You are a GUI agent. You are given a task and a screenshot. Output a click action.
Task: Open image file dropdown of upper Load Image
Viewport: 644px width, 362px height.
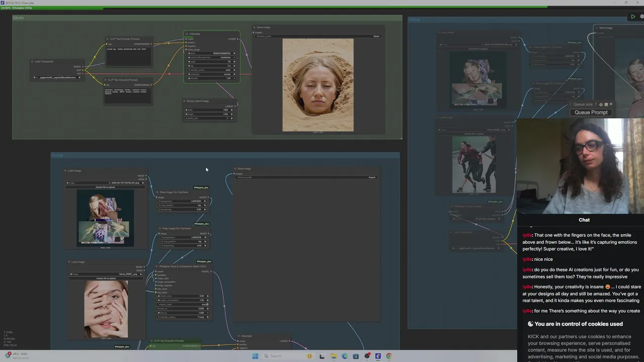click(105, 183)
